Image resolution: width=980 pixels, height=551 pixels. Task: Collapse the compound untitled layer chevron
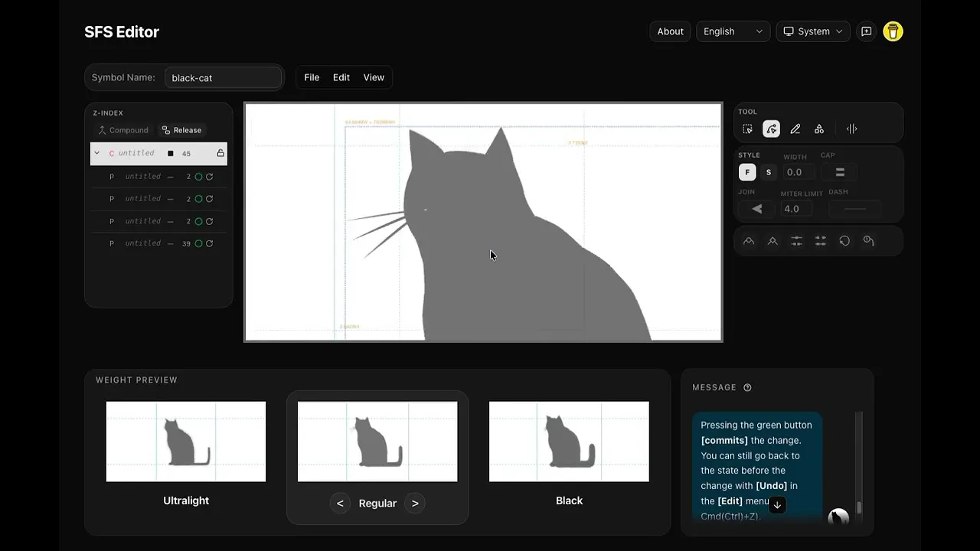click(x=96, y=153)
